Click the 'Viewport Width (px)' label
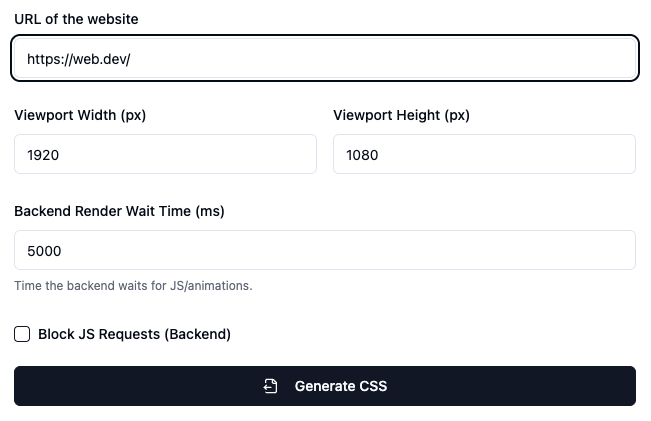Image resolution: width=651 pixels, height=421 pixels. [80, 115]
